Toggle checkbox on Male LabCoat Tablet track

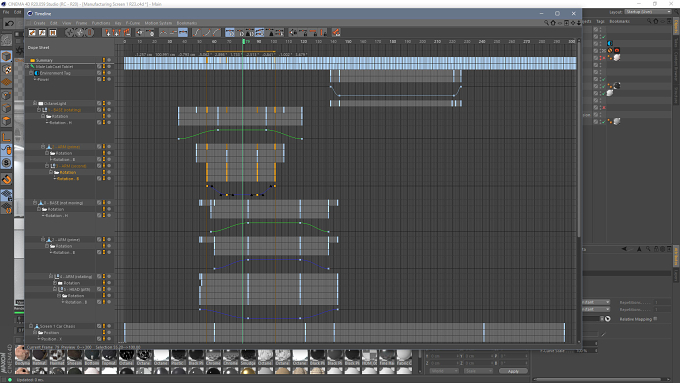tap(99, 67)
